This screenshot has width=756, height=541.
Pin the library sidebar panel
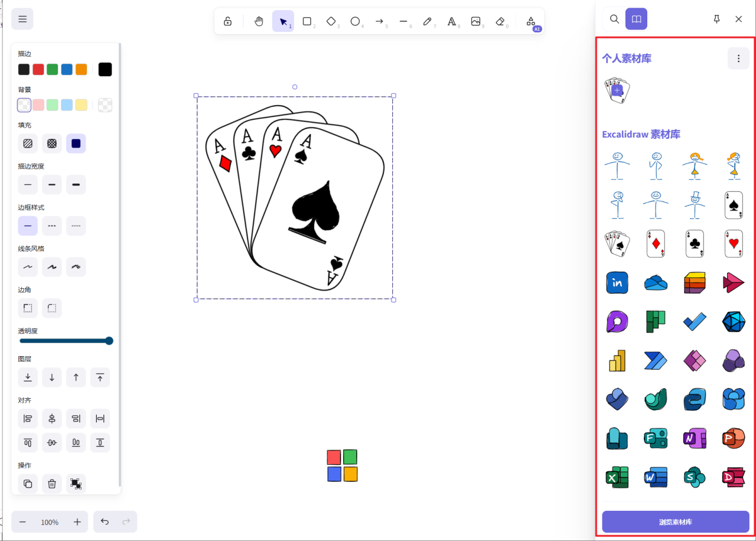(x=716, y=18)
